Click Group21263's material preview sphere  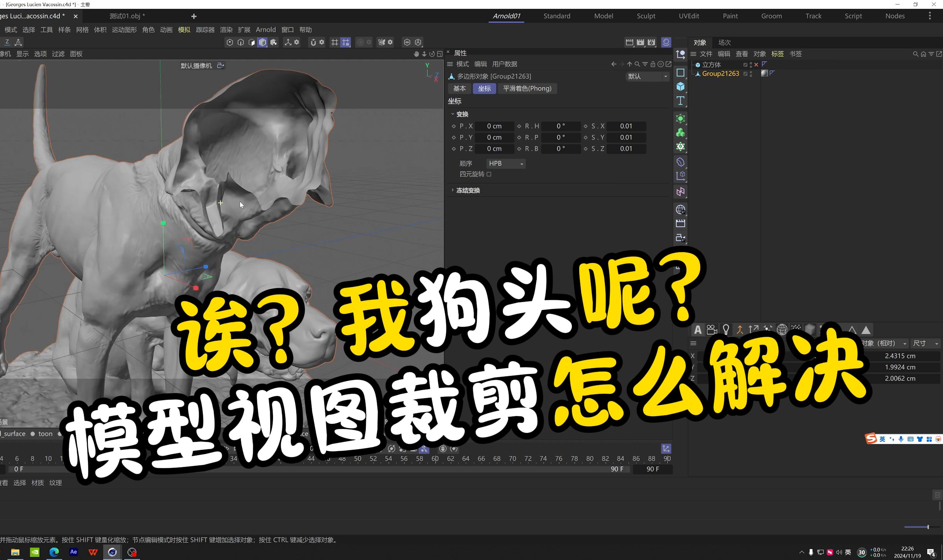pos(765,73)
